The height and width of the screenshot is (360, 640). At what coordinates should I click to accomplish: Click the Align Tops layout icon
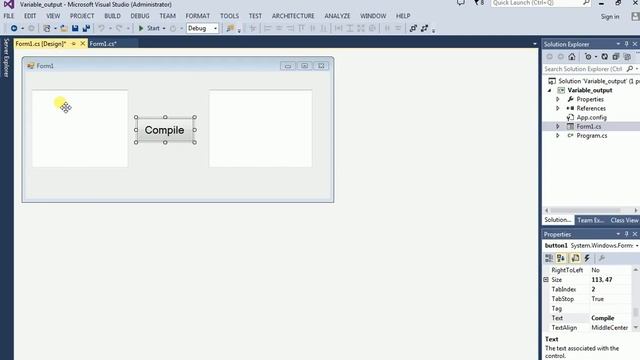pos(302,28)
